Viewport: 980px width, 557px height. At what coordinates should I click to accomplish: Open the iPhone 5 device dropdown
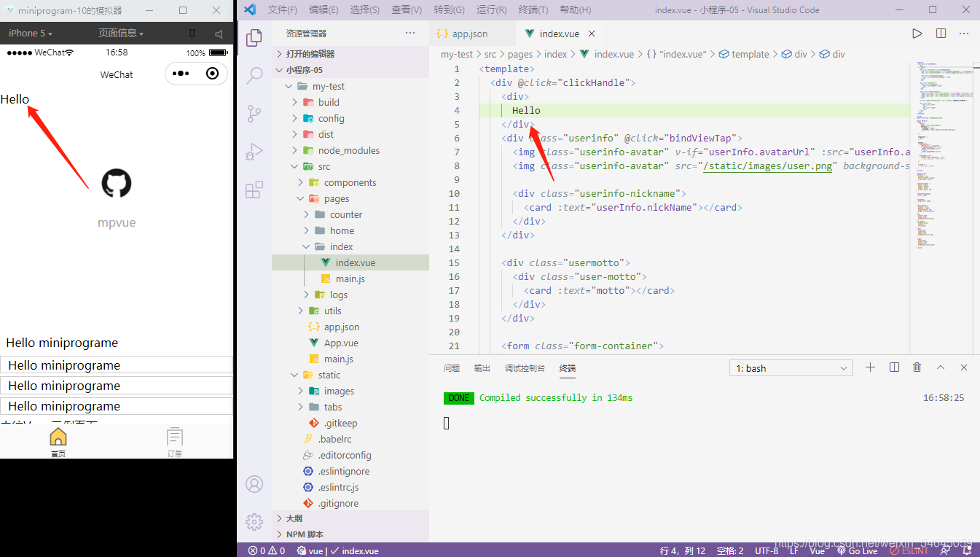click(30, 34)
